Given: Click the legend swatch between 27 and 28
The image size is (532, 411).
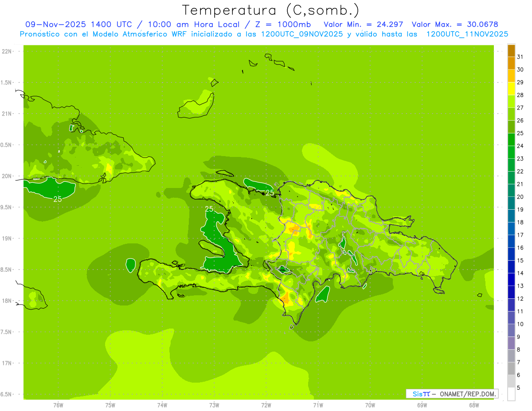Looking at the screenshot, I should coord(511,102).
